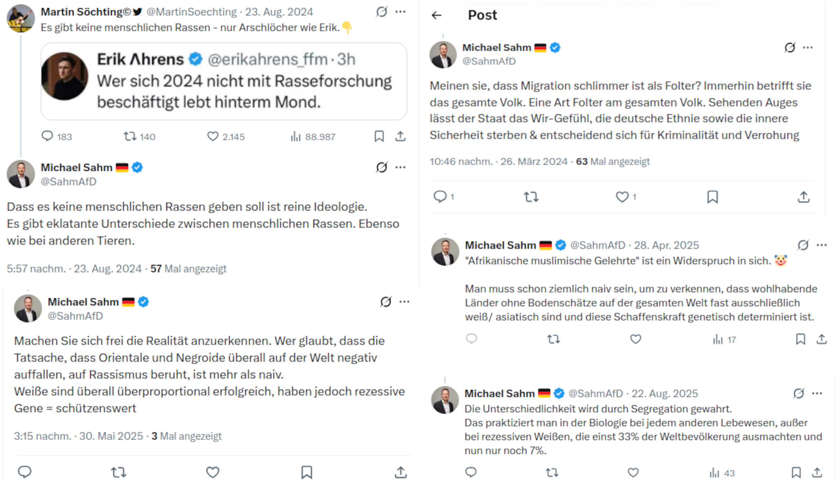Open Grok icon on Martin Söchting's post

point(381,12)
